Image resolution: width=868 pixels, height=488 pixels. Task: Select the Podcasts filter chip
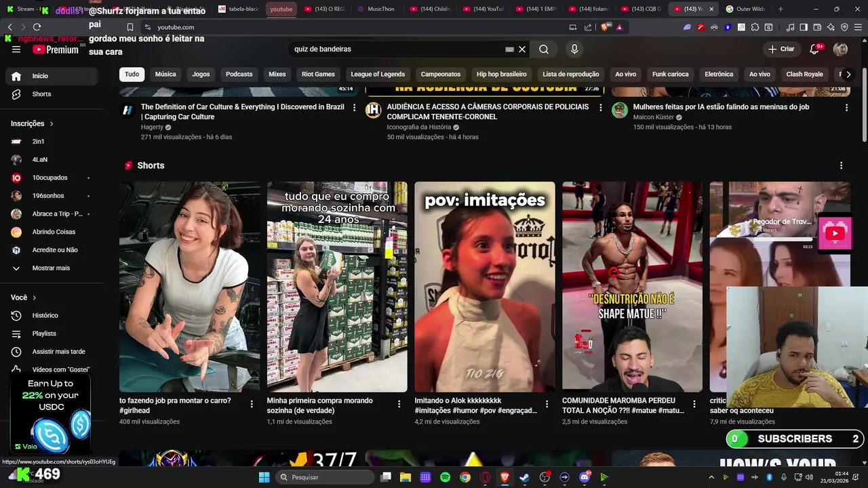[x=239, y=74]
